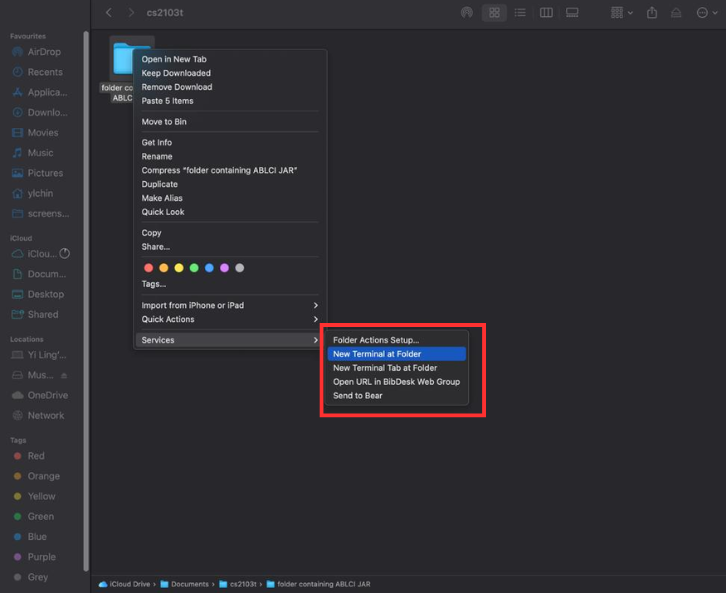This screenshot has height=593, width=726.
Task: Switch to icon grid view
Action: pyautogui.click(x=494, y=12)
